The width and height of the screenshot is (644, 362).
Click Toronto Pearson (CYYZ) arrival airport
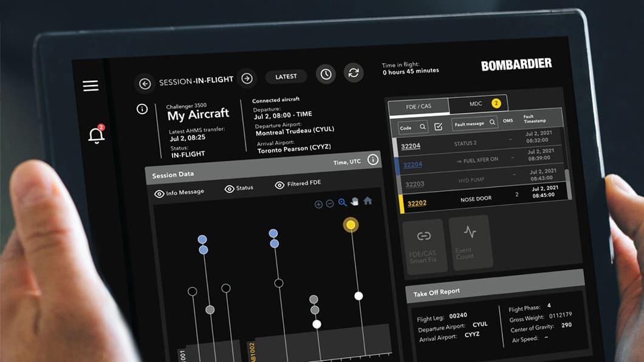click(293, 149)
